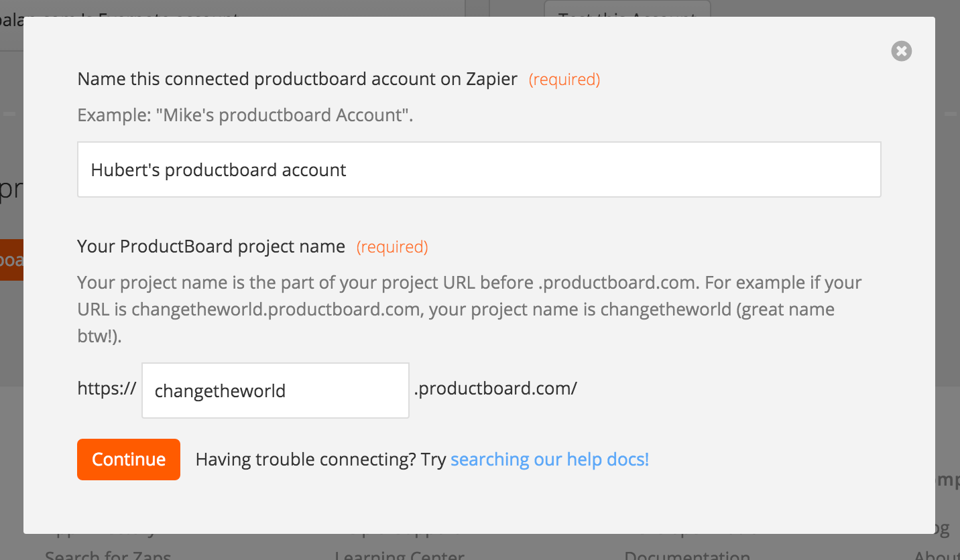Screen dimensions: 960x560
Task: Click the .productboard.com/ suffix text
Action: [x=495, y=389]
